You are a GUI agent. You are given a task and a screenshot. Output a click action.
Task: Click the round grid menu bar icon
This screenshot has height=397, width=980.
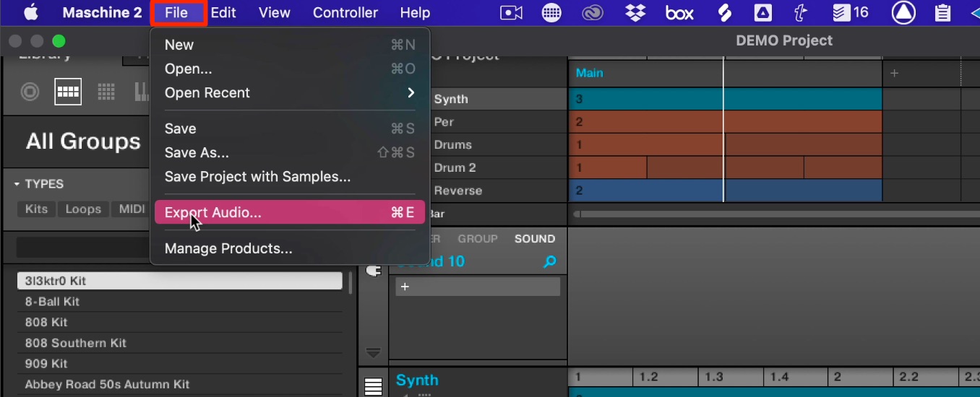click(551, 12)
